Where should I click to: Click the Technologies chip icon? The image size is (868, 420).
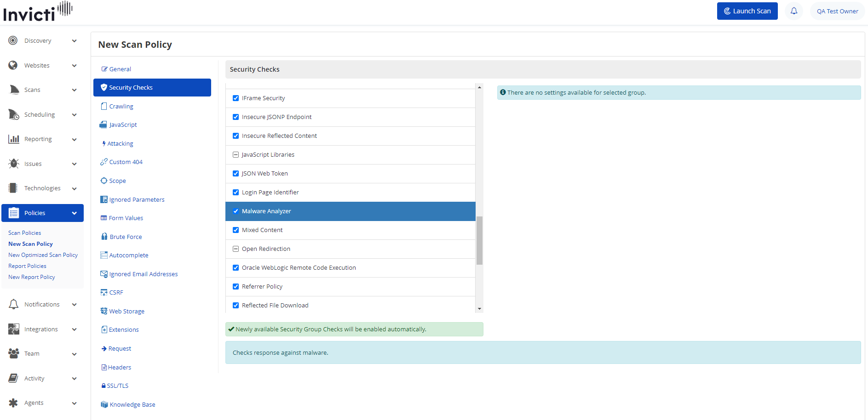(13, 188)
